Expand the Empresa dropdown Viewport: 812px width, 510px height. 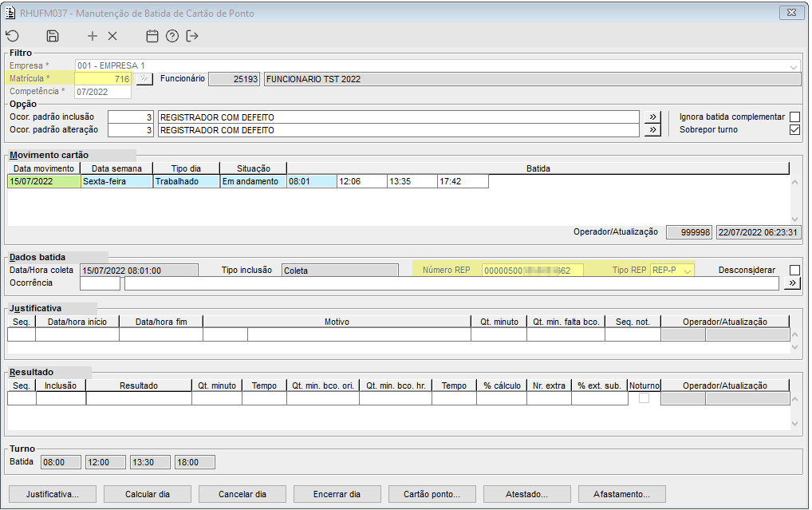794,66
